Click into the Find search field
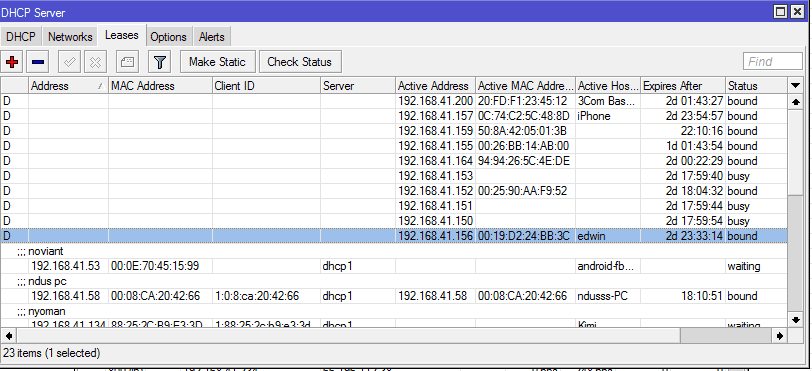812x371 pixels. 773,62
